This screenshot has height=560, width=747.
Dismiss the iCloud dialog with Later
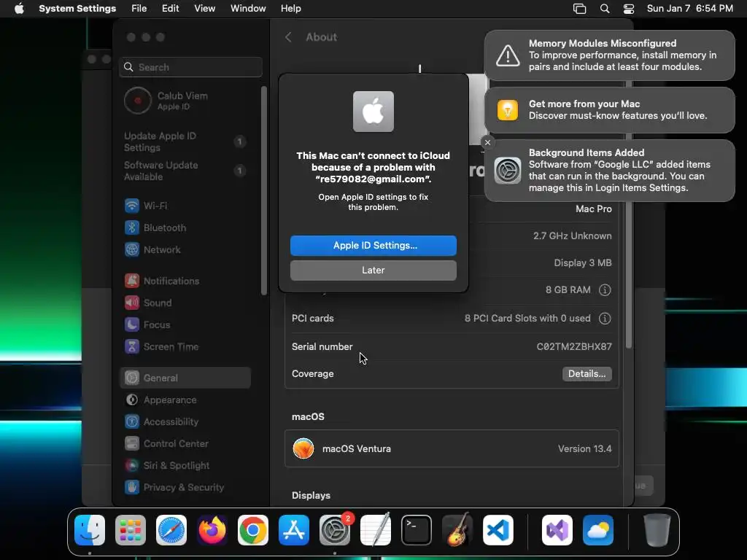pyautogui.click(x=373, y=271)
